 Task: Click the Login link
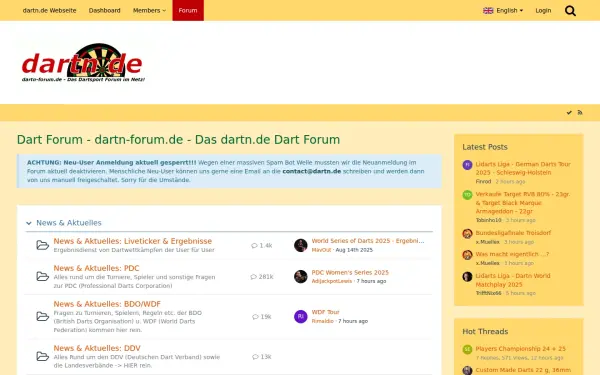[543, 10]
